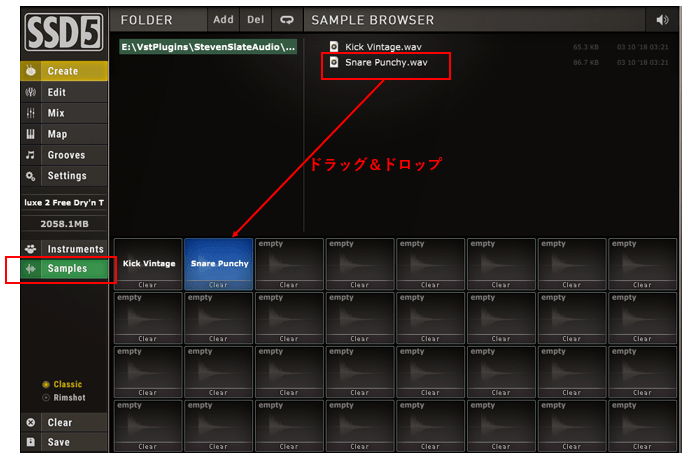Image resolution: width=685 pixels, height=457 pixels.
Task: Save the kit with the Save button
Action: click(x=64, y=442)
